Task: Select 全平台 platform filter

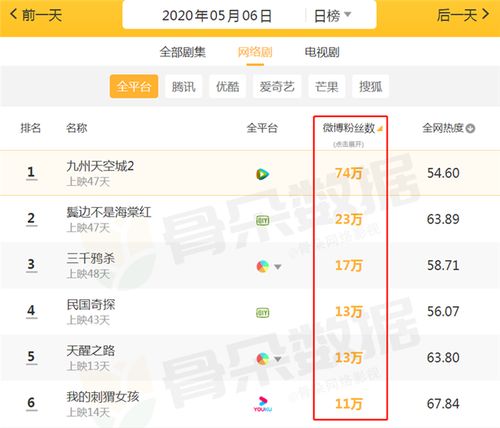Action: (x=134, y=87)
